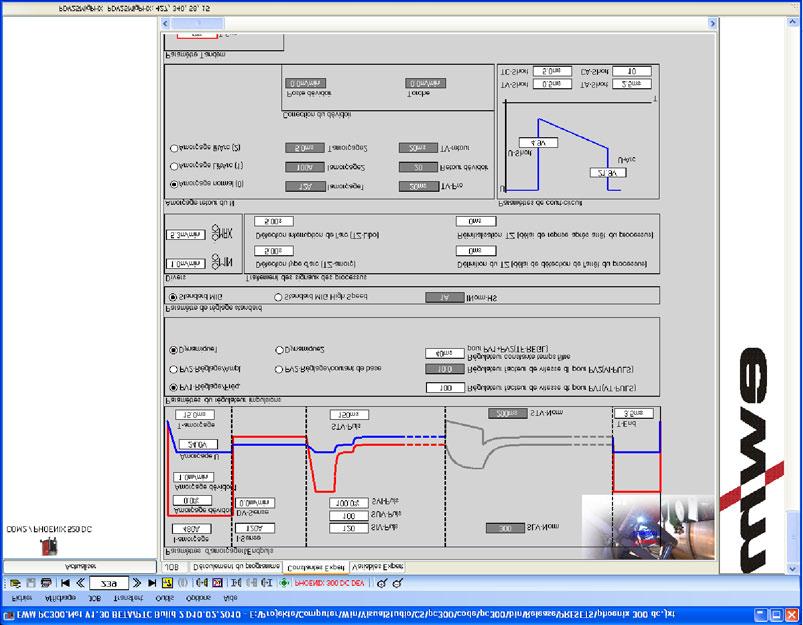Switch to the JOB tab
Viewport: 803px width, 625px height.
pyautogui.click(x=173, y=567)
